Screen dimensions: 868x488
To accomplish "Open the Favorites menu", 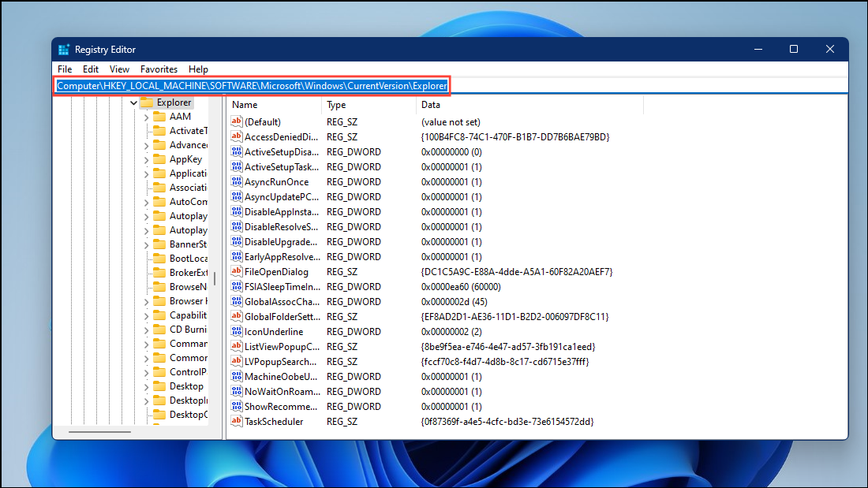I will [159, 69].
